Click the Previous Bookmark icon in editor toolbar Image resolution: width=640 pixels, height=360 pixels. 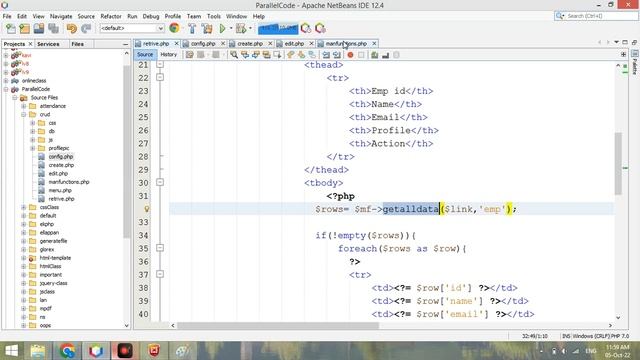pos(291,55)
